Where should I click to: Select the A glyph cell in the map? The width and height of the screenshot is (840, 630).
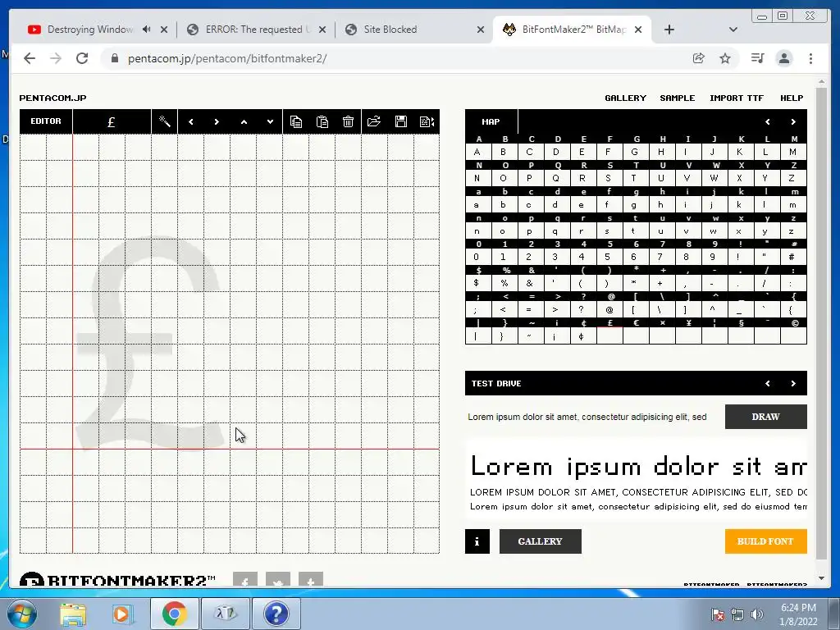477,152
